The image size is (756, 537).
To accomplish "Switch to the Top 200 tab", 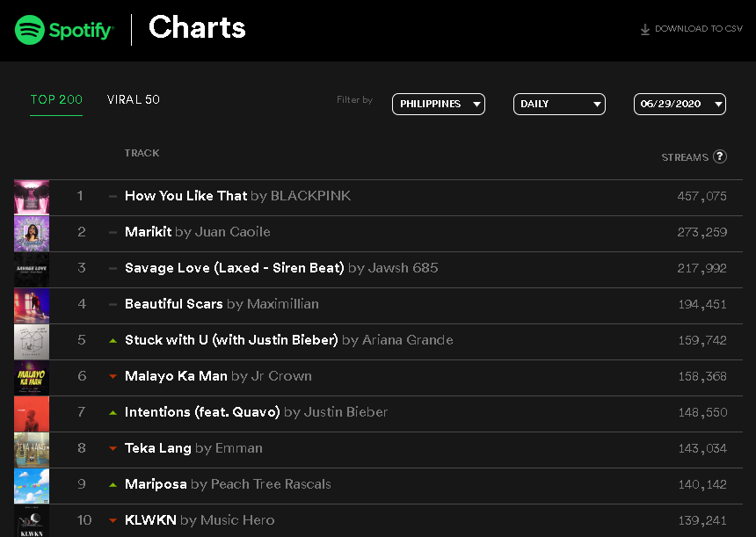I will [x=56, y=100].
